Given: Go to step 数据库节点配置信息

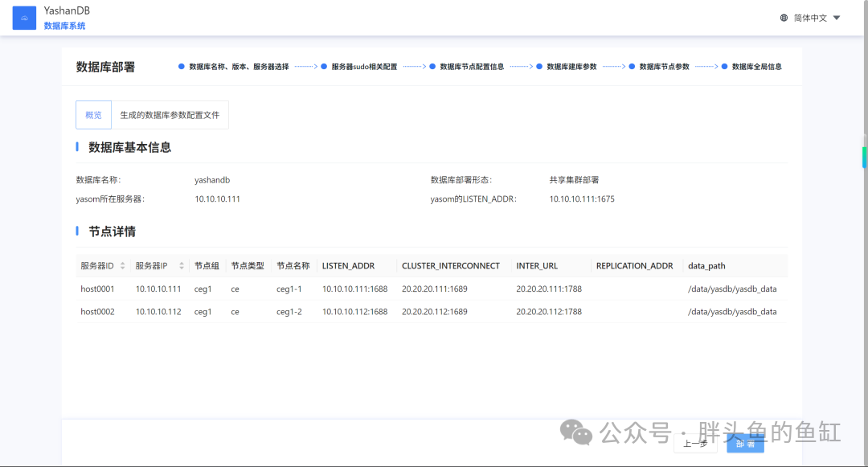Looking at the screenshot, I should 467,67.
